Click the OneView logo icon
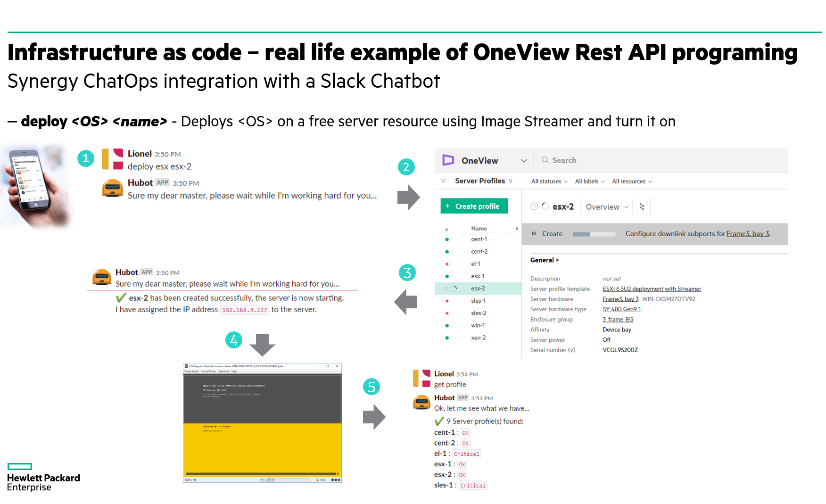 pos(448,160)
